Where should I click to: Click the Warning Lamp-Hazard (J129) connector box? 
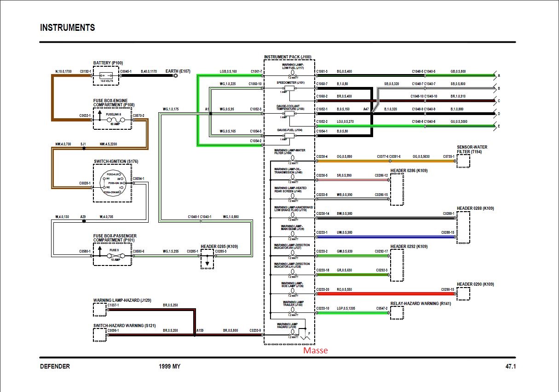pyautogui.click(x=100, y=310)
